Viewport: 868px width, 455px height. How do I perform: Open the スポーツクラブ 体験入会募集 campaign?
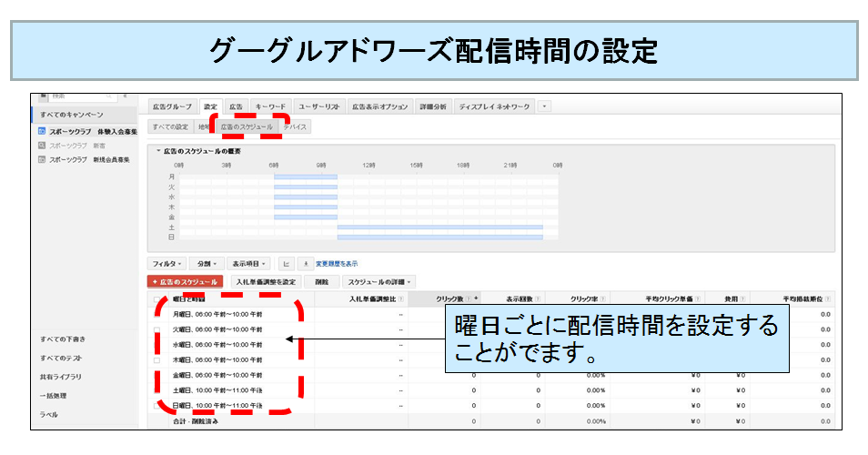[93, 132]
